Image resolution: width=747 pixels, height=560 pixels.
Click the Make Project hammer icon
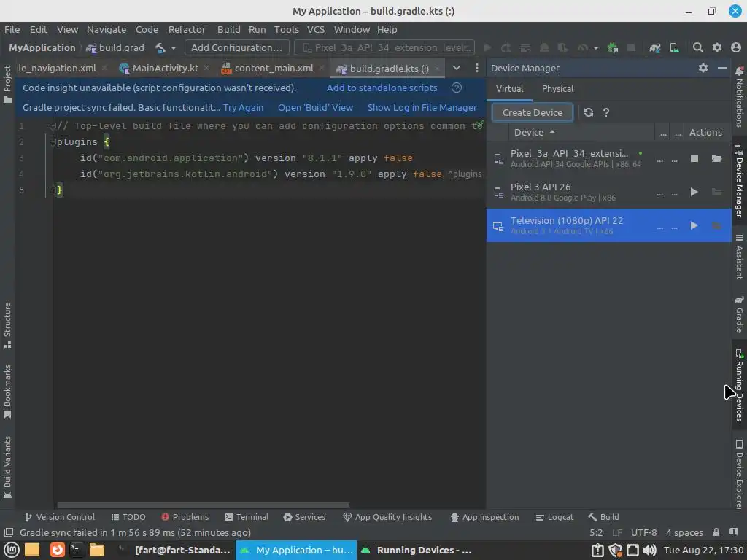(160, 47)
